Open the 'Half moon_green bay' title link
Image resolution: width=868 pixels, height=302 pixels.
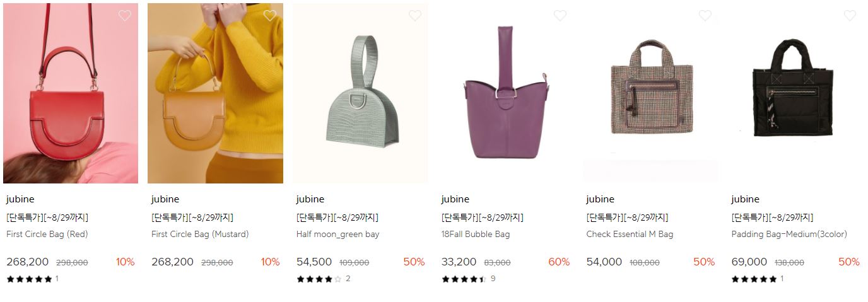[337, 234]
